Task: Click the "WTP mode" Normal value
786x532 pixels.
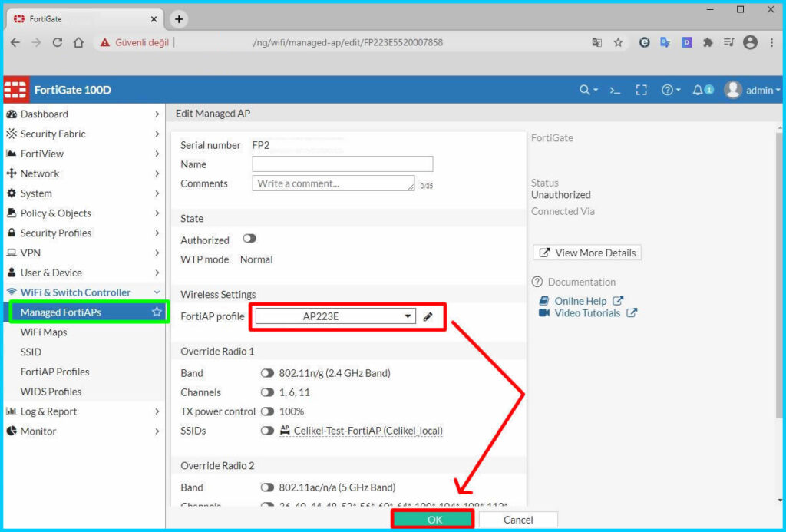Action: 256,259
